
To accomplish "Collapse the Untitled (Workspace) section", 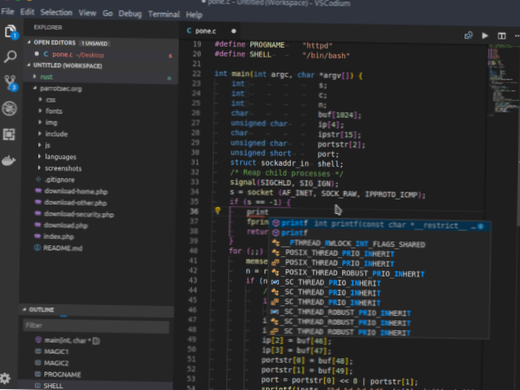I will point(29,65).
